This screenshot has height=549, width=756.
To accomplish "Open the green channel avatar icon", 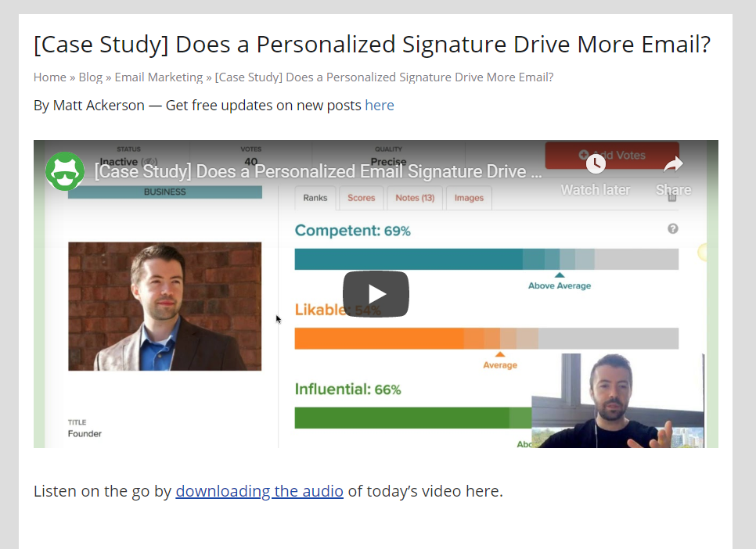I will (65, 171).
